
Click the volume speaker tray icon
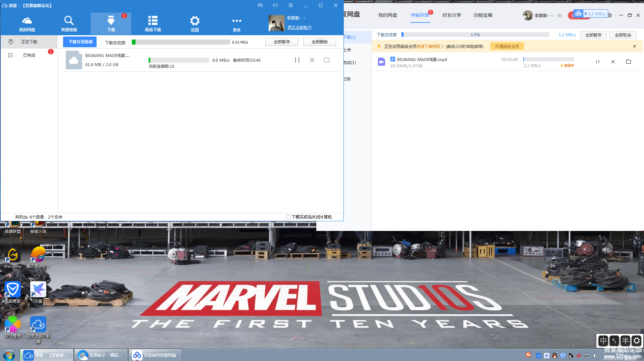[x=595, y=356]
